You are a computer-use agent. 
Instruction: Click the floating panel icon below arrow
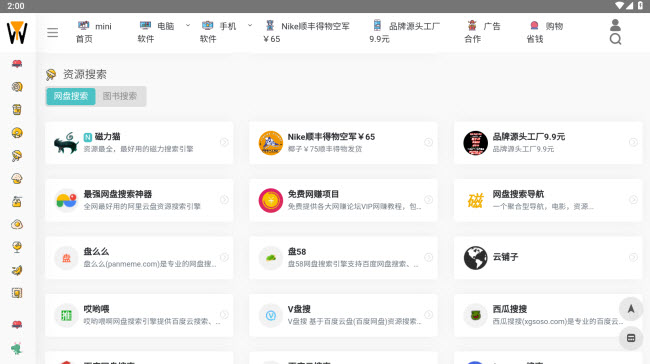coord(631,338)
